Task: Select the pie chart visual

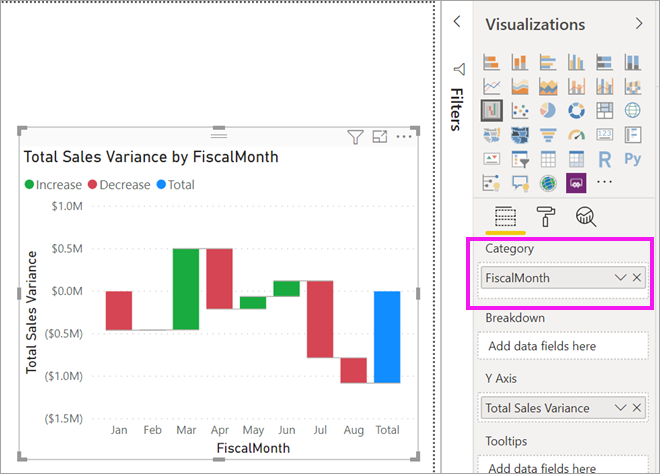Action: [x=548, y=111]
